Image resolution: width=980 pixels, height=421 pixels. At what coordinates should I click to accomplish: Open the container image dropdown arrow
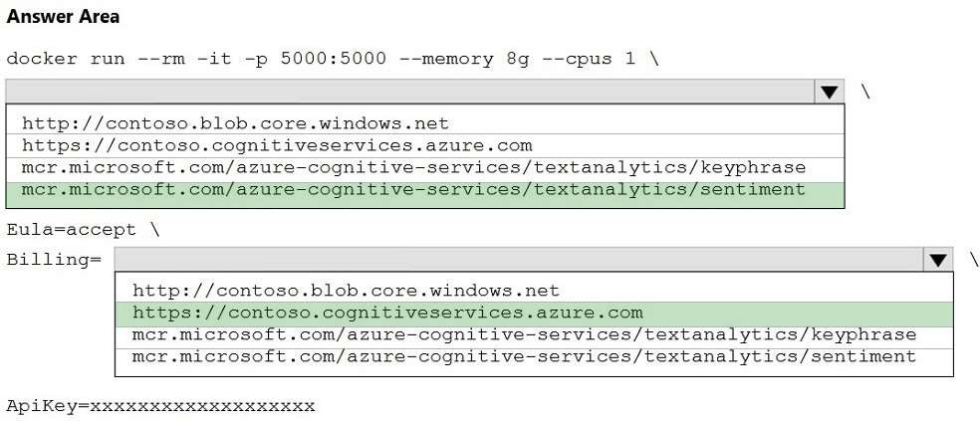pyautogui.click(x=829, y=93)
